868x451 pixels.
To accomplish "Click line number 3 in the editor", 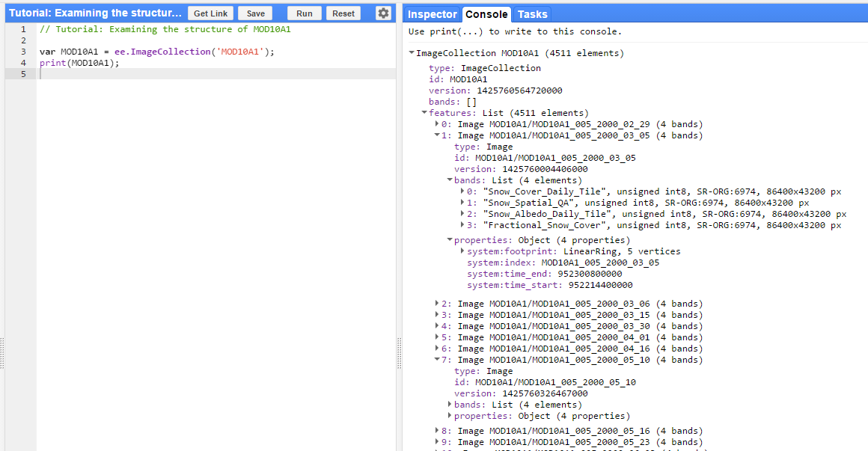I will tap(22, 52).
